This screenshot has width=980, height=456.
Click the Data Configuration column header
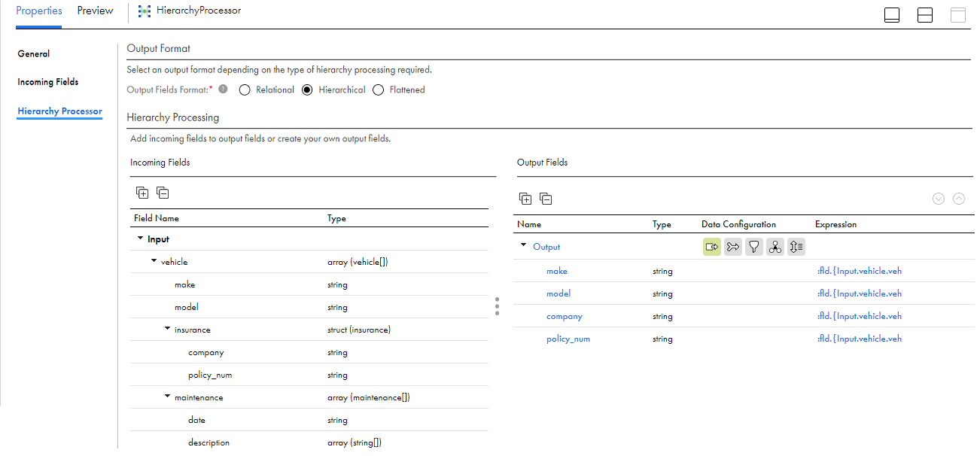pos(738,224)
